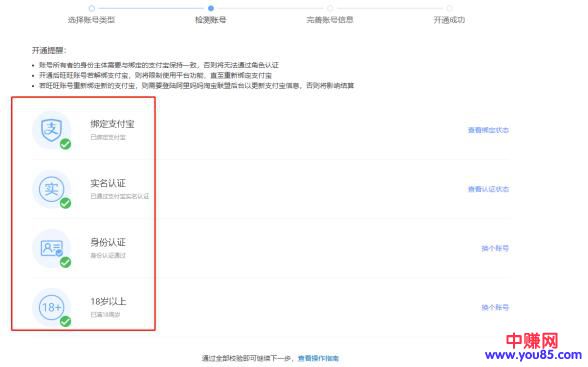Click the 18+ age verification icon
Image resolution: width=588 pixels, height=367 pixels.
(51, 307)
